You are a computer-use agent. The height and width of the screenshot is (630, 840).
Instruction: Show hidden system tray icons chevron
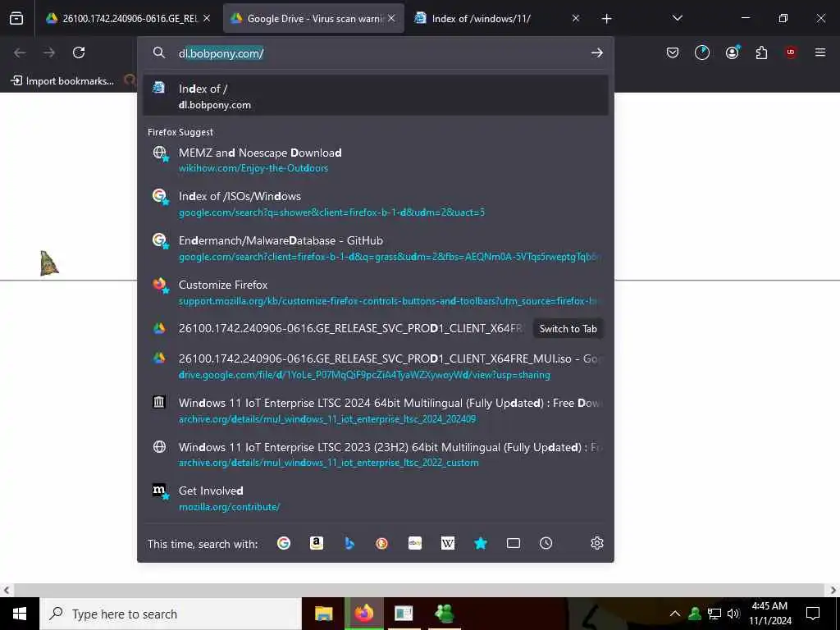[x=675, y=614]
